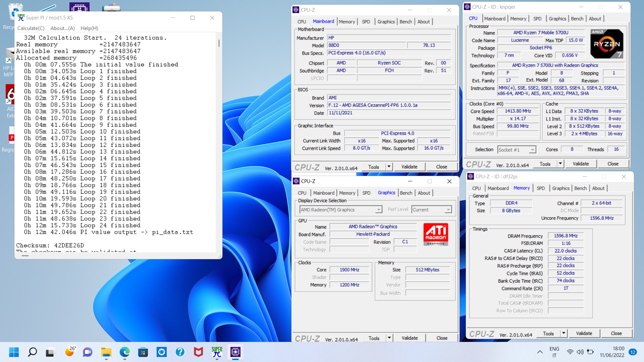Click CAS# Latency value 22.0 clocks
644x362 pixels.
(x=566, y=251)
